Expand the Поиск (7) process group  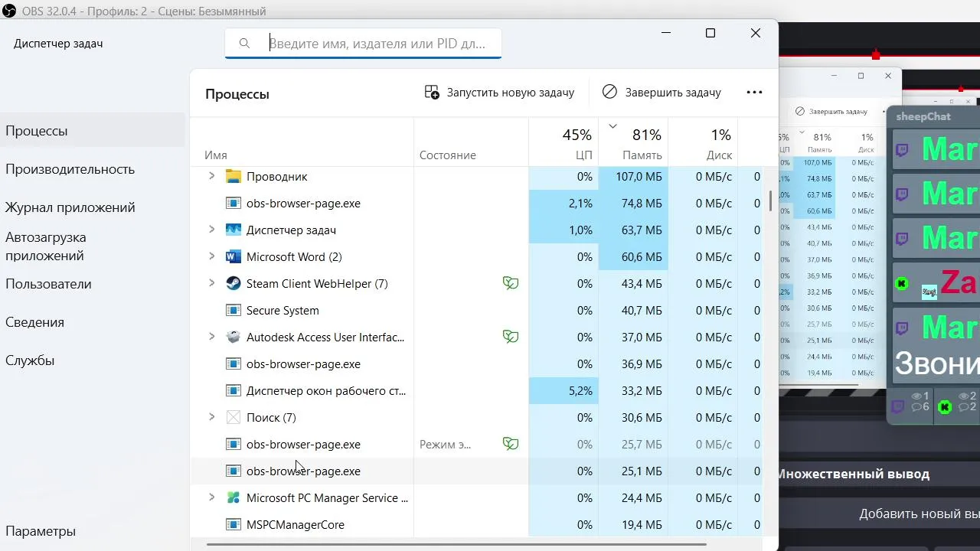[x=212, y=418]
